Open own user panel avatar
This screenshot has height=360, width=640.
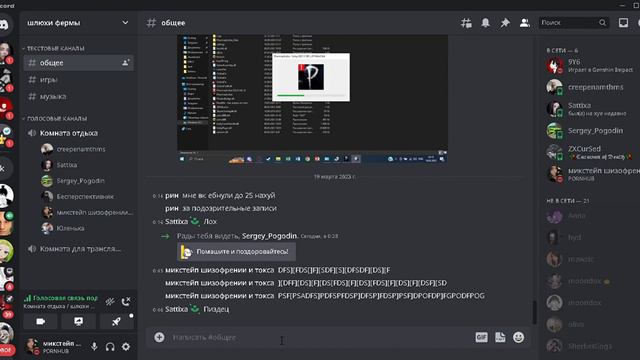pyautogui.click(x=31, y=347)
